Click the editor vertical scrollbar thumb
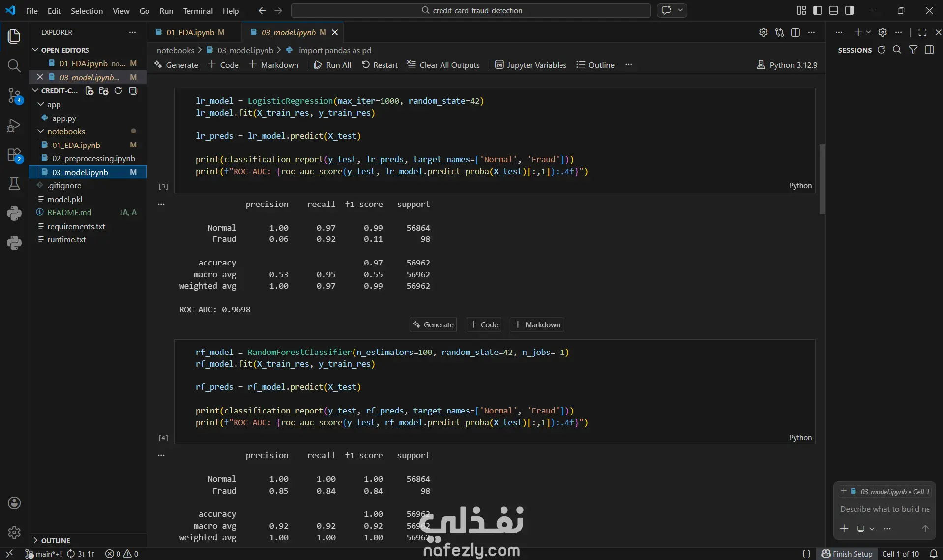The height and width of the screenshot is (560, 943). pyautogui.click(x=822, y=179)
